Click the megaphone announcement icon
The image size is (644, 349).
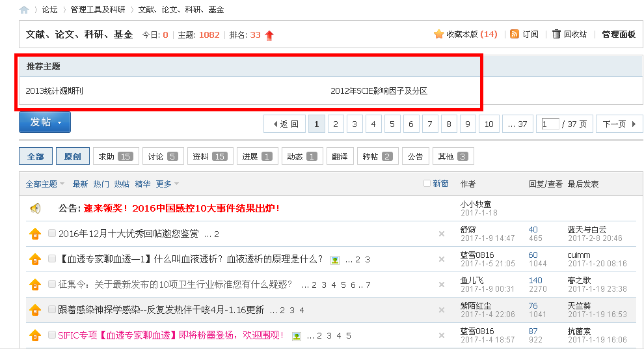35,208
